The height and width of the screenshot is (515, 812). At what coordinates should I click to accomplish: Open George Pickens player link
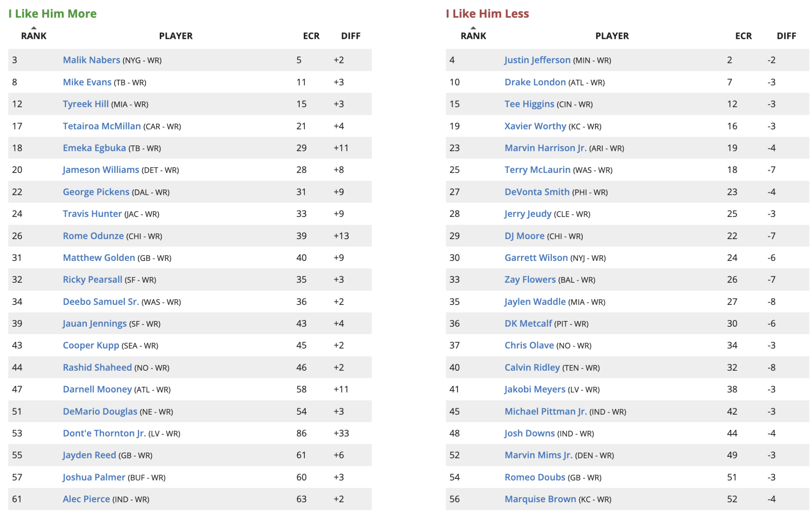pos(96,191)
